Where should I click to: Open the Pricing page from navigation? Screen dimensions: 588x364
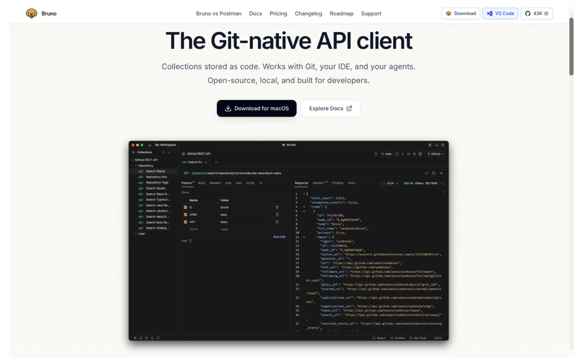click(278, 13)
